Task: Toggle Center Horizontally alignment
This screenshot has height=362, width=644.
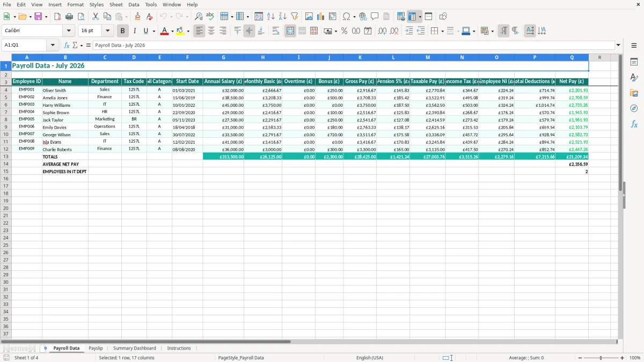Action: pos(211,31)
